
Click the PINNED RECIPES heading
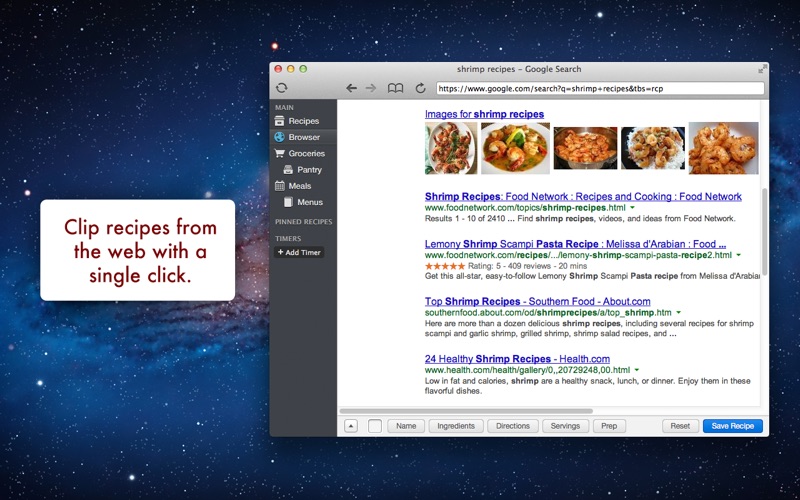[304, 222]
